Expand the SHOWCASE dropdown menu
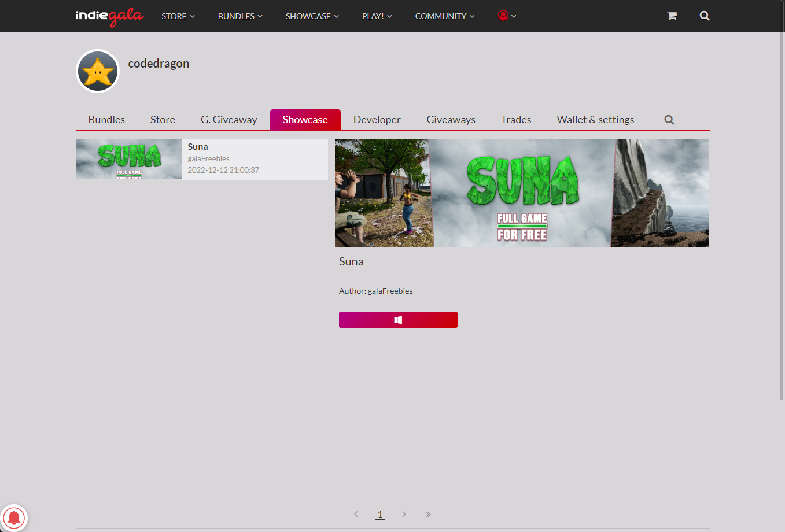This screenshot has height=532, width=785. (312, 16)
